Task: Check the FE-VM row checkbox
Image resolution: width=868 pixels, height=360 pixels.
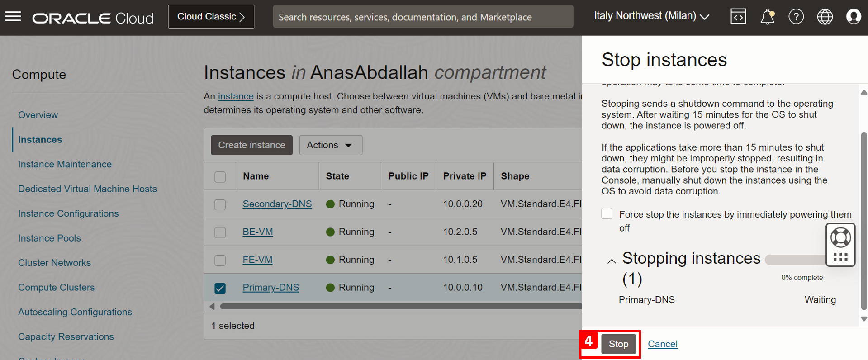Action: point(220,260)
